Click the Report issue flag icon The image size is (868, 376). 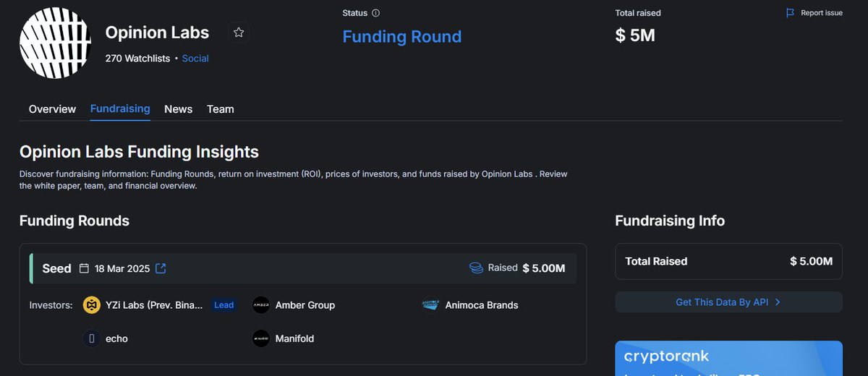791,13
